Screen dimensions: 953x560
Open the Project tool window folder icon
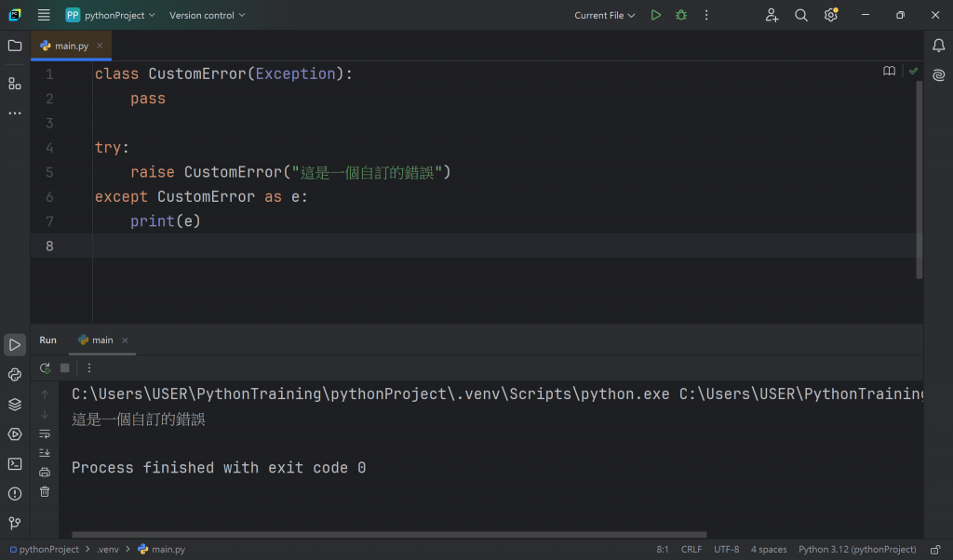coord(15,46)
